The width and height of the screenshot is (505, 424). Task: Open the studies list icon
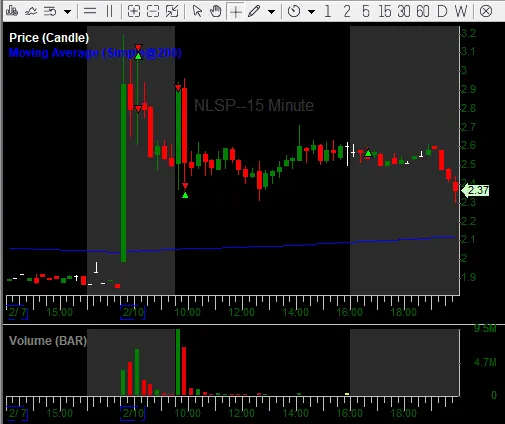pos(50,12)
